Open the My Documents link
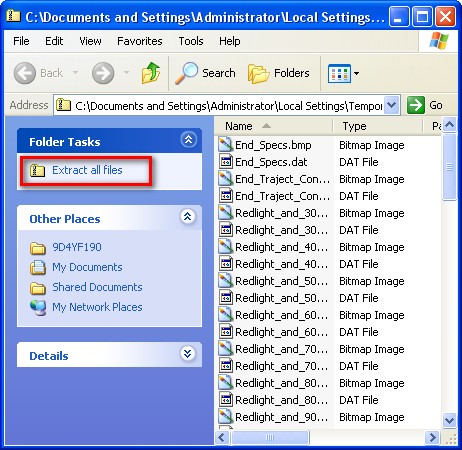The width and height of the screenshot is (462, 450). (87, 267)
